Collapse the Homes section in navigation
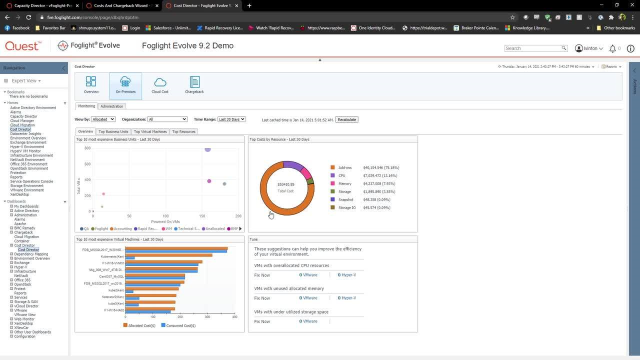The image size is (640, 360). click(x=5, y=103)
